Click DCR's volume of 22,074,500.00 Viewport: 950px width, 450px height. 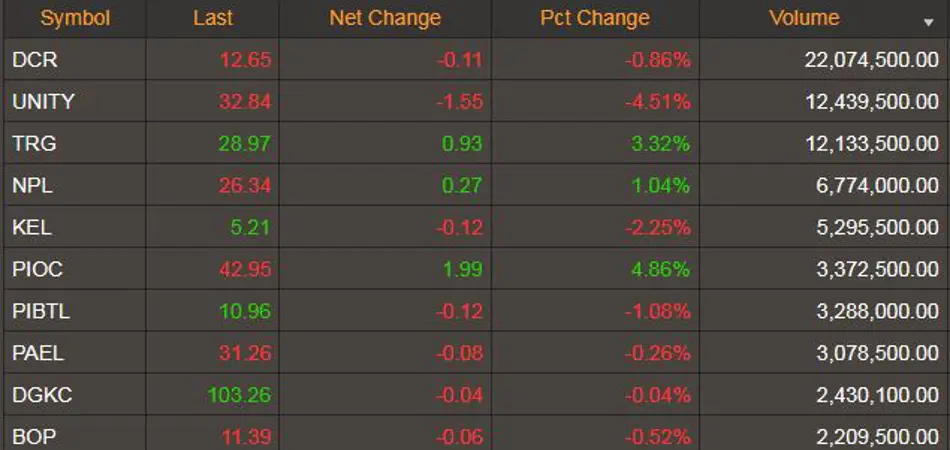pos(871,60)
